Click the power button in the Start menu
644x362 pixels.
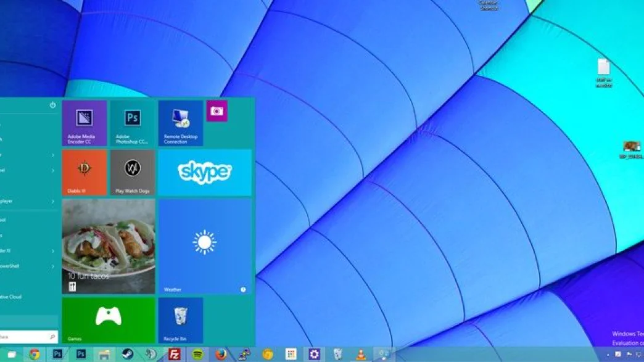[52, 105]
